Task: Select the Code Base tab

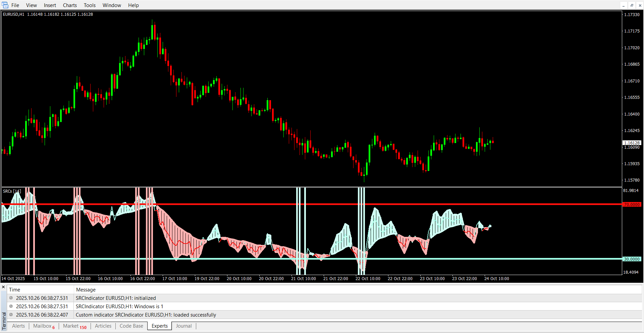Action: tap(131, 326)
